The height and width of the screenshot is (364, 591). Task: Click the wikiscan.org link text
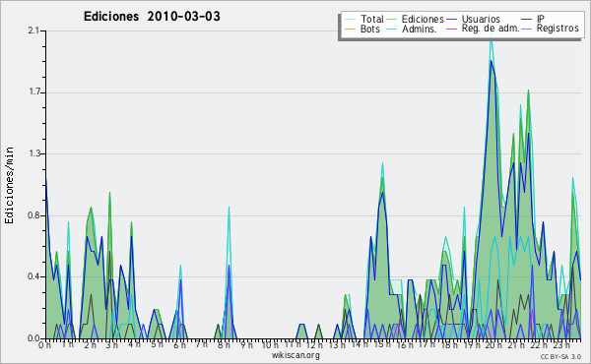[x=295, y=355]
